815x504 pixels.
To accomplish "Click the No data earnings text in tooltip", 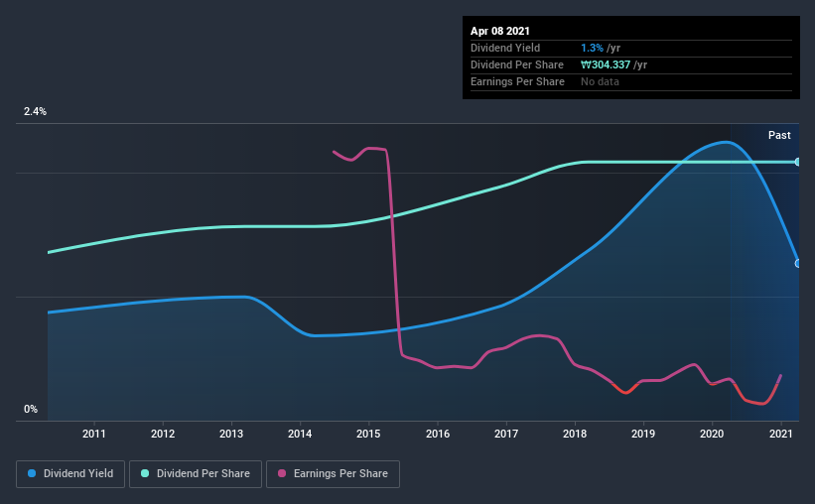I will [600, 81].
